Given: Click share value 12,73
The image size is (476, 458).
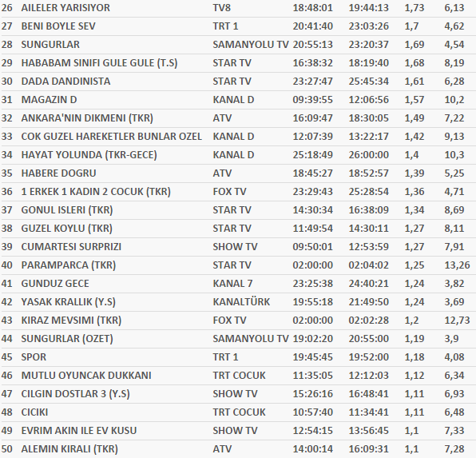Looking at the screenshot, I should tap(457, 321).
